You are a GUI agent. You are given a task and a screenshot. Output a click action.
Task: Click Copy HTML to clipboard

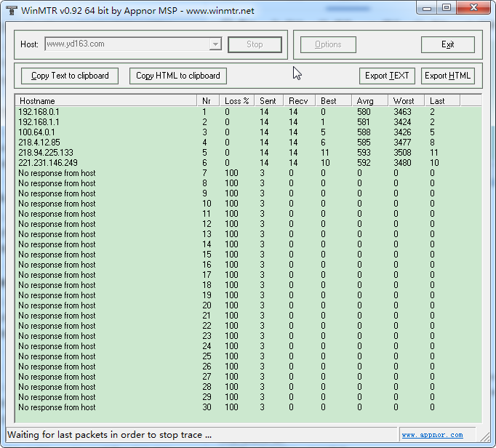pyautogui.click(x=178, y=76)
